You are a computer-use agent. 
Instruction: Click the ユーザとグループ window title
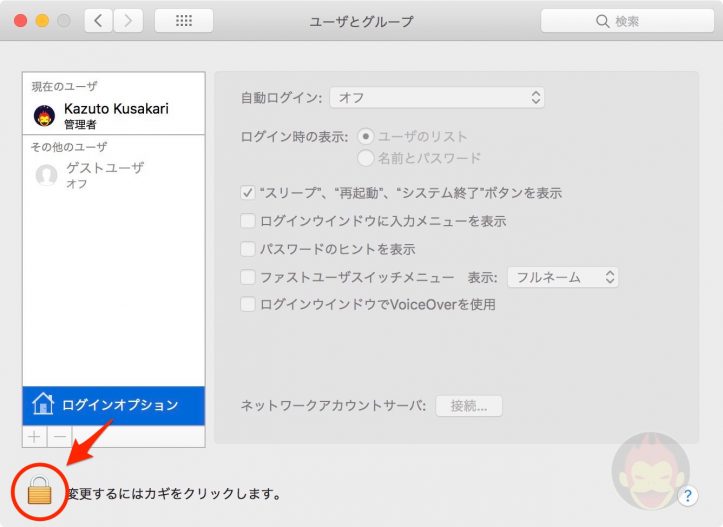click(362, 21)
